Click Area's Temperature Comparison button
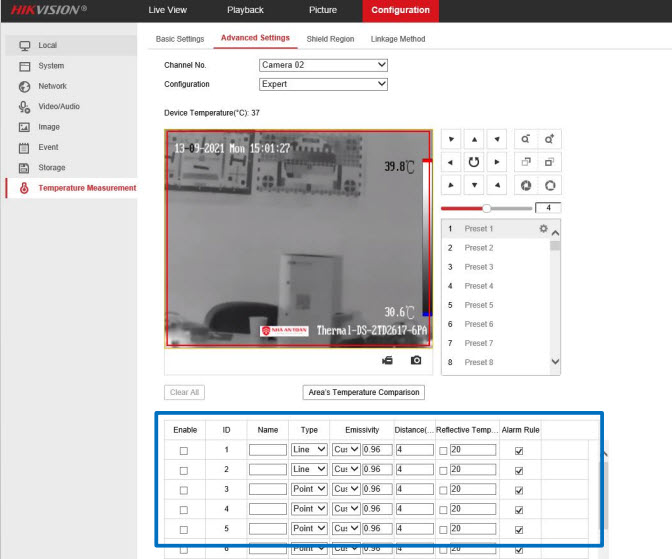This screenshot has height=559, width=672. 364,392
